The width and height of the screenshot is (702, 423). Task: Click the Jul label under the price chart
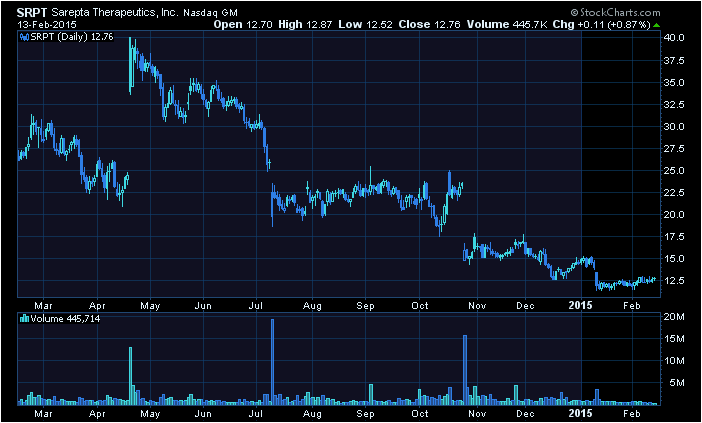click(256, 305)
